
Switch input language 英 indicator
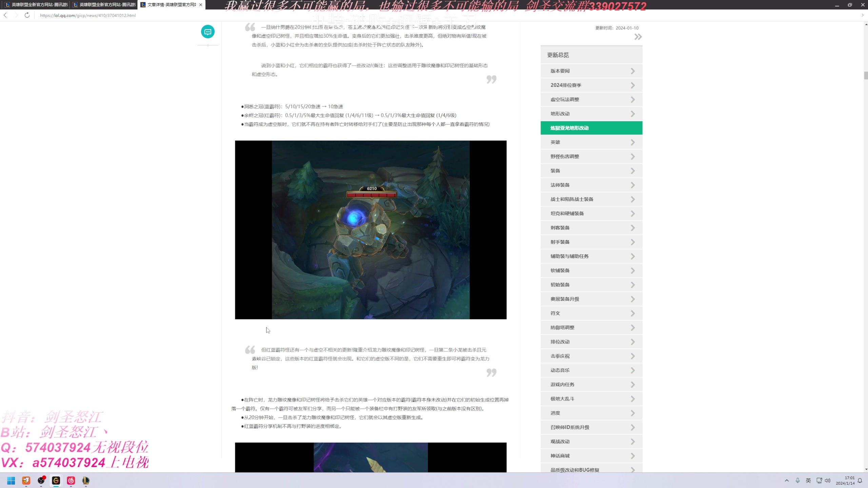808,481
